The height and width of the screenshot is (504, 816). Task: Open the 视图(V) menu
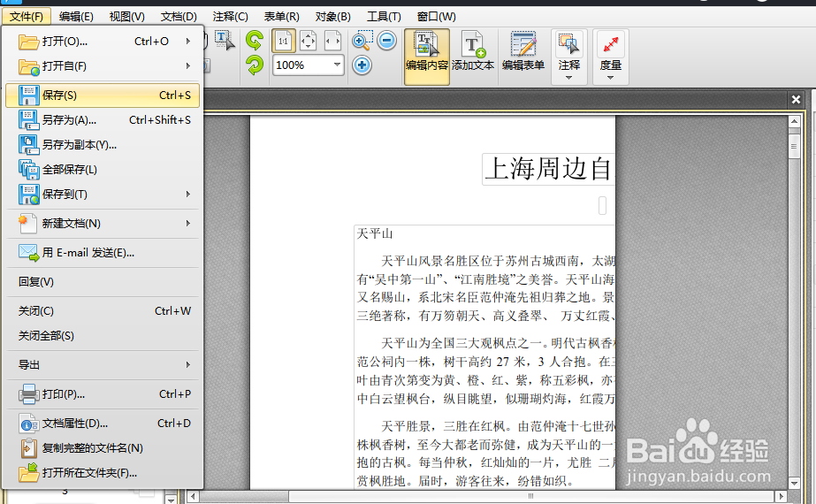pos(127,17)
